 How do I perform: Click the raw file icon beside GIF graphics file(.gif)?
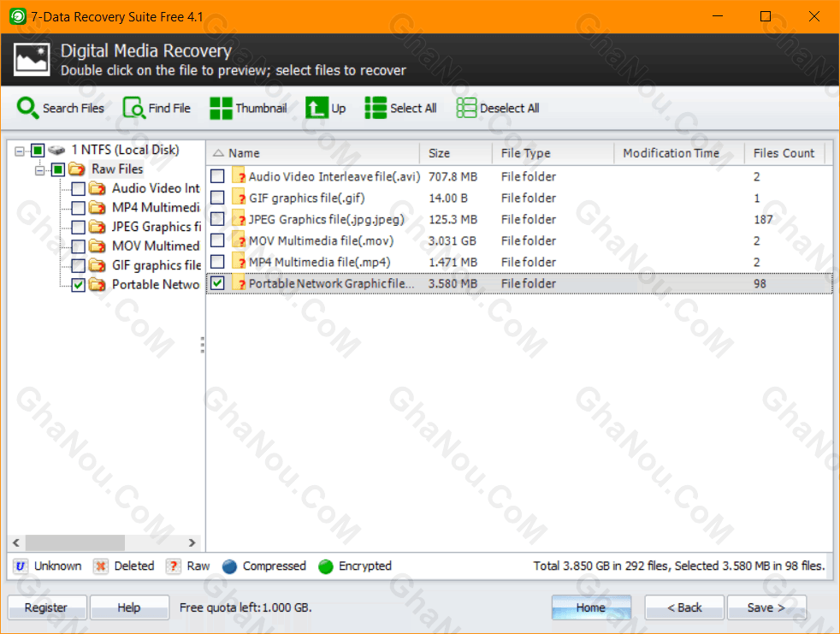point(239,198)
